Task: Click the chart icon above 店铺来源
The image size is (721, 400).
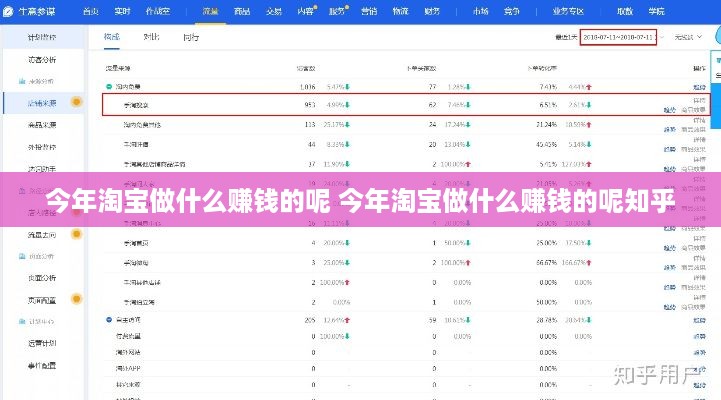Action: 22,81
